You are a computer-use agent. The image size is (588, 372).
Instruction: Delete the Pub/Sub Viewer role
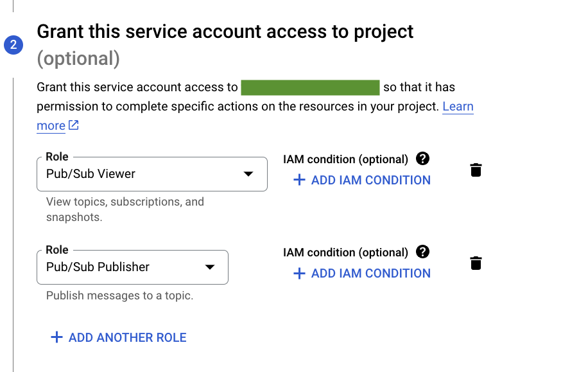476,170
